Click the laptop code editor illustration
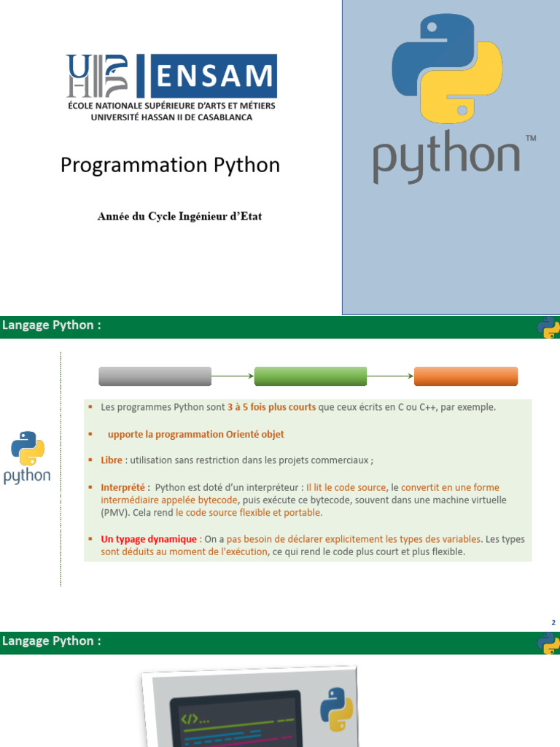 [x=249, y=706]
